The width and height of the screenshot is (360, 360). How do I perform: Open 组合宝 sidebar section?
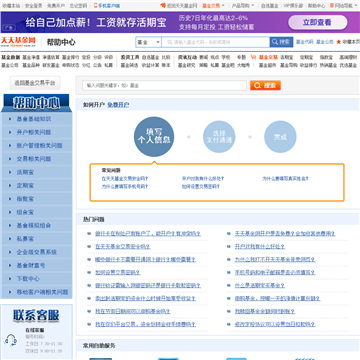36,212
